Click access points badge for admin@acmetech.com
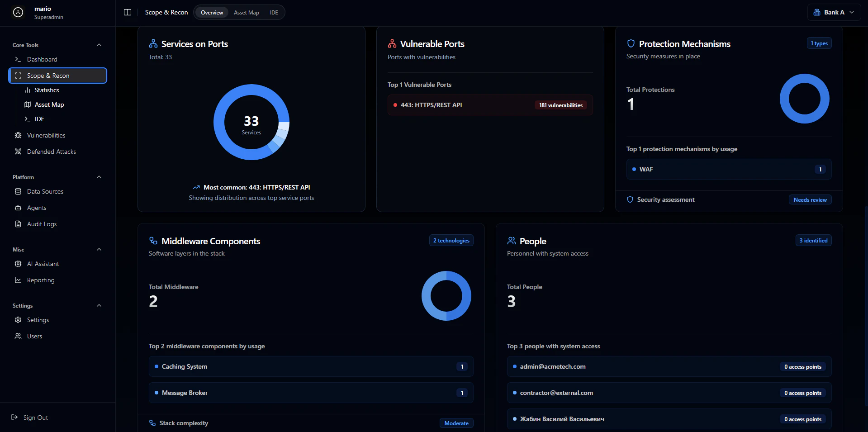868x432 pixels. pos(803,367)
